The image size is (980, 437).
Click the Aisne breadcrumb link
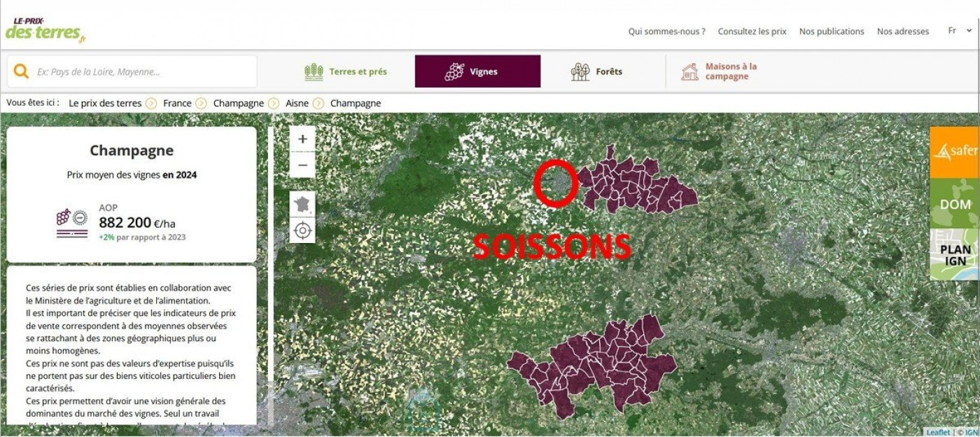[x=297, y=103]
